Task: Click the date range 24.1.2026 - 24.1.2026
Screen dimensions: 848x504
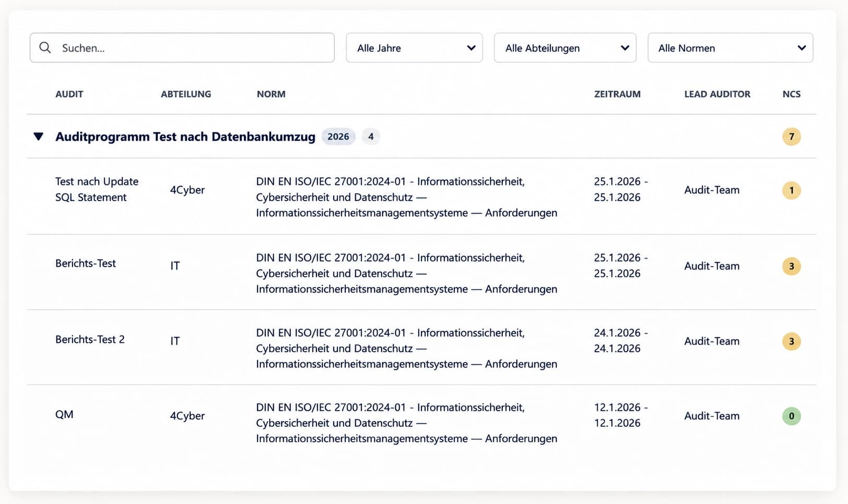Action: 621,340
